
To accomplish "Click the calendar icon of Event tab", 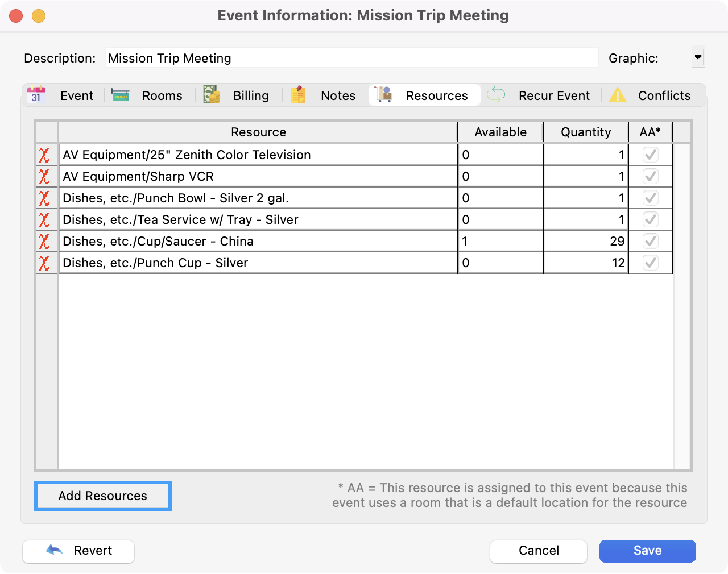I will pos(36,95).
